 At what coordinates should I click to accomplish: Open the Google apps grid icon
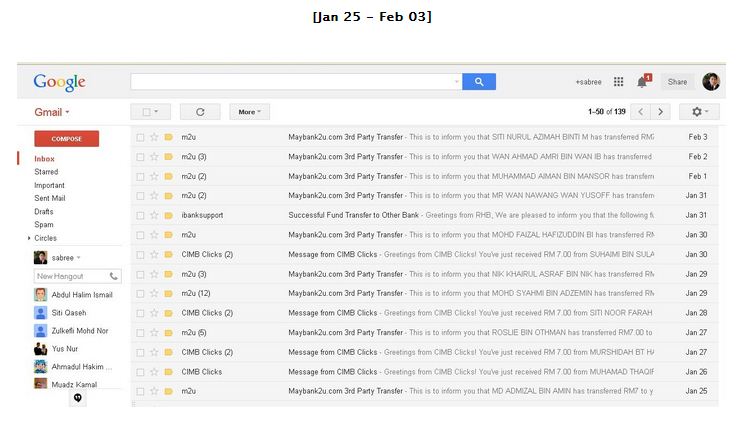(618, 82)
